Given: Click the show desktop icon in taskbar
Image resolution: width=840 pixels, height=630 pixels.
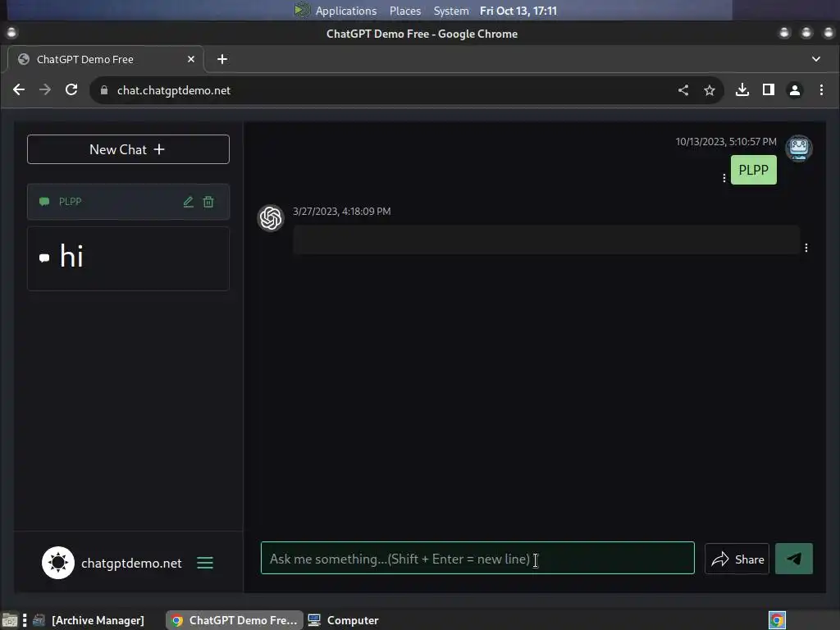Looking at the screenshot, I should (x=10, y=620).
